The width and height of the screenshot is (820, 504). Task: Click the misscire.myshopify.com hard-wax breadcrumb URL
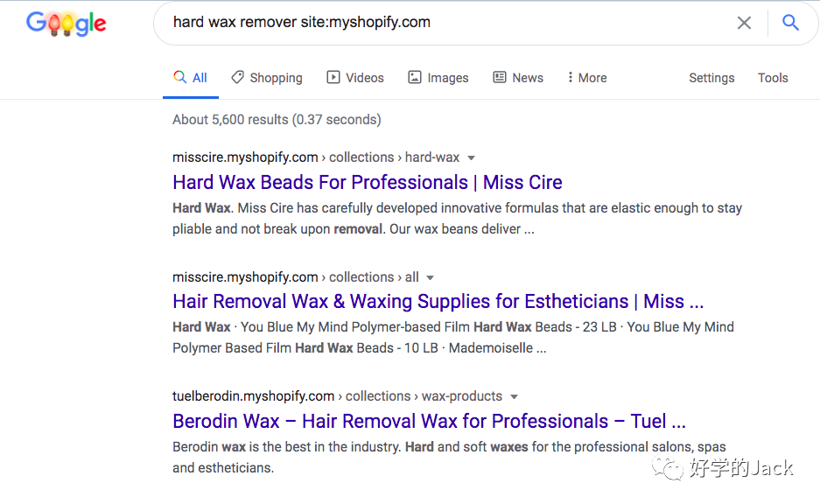[x=316, y=157]
